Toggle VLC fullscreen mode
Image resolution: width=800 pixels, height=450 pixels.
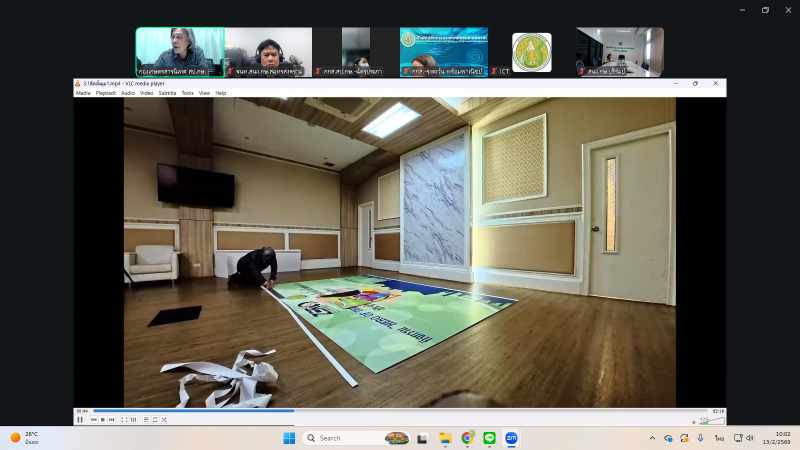[123, 419]
